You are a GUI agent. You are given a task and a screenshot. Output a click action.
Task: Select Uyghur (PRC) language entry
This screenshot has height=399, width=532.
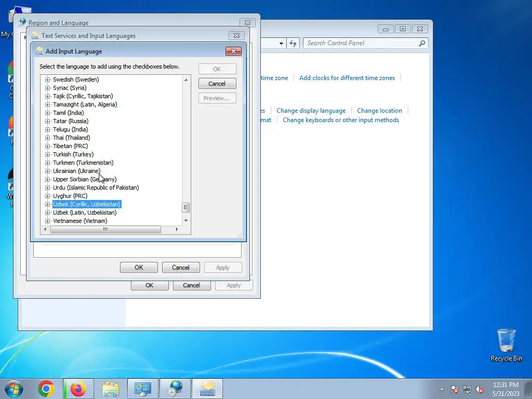tap(70, 196)
